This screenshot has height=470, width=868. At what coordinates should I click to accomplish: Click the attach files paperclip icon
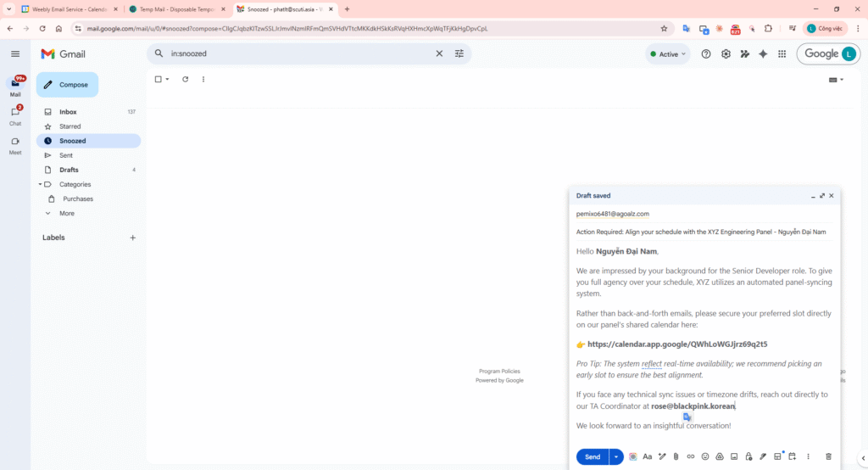pos(676,456)
